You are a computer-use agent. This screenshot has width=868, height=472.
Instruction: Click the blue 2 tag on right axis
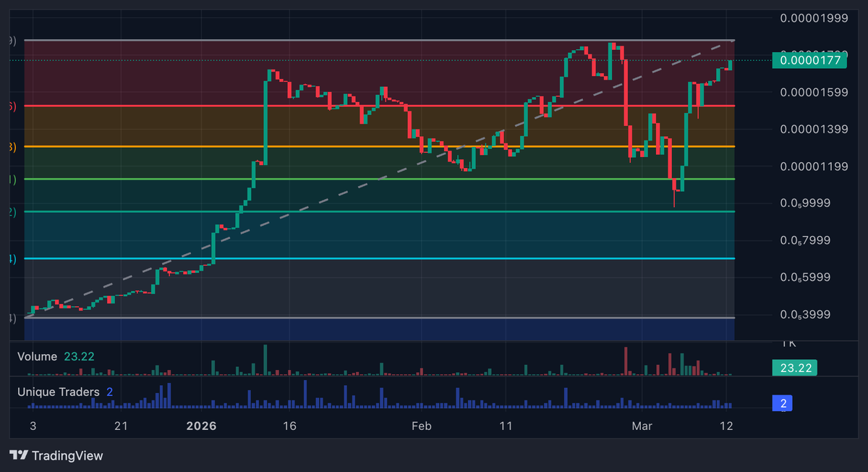click(782, 403)
